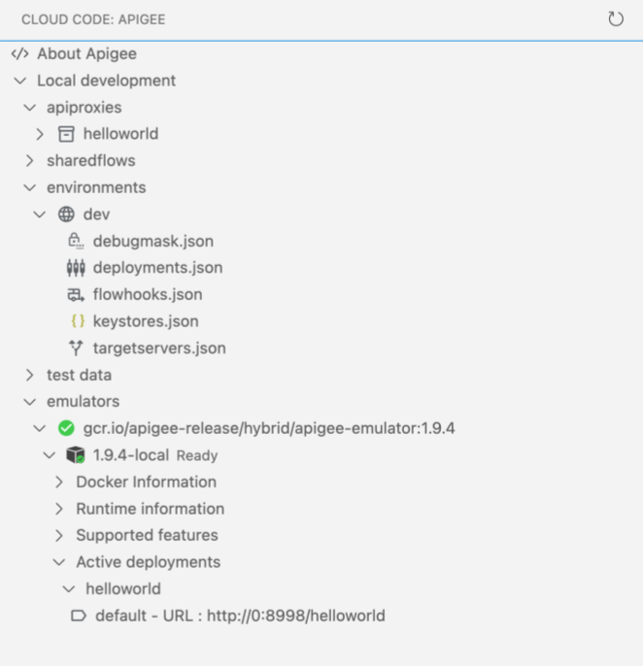
Task: Click the refresh icon in Cloud Code header
Action: click(615, 19)
